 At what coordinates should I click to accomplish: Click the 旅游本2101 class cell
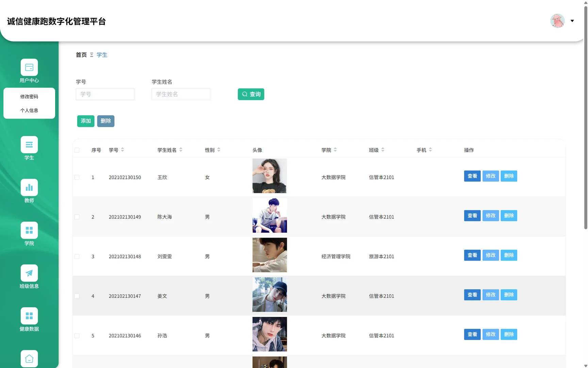[382, 257]
